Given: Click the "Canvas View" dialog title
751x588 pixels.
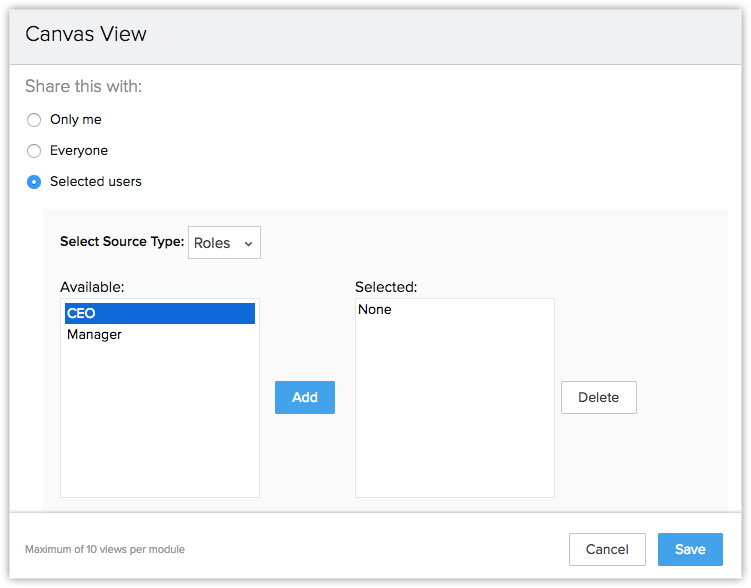Looking at the screenshot, I should [86, 34].
